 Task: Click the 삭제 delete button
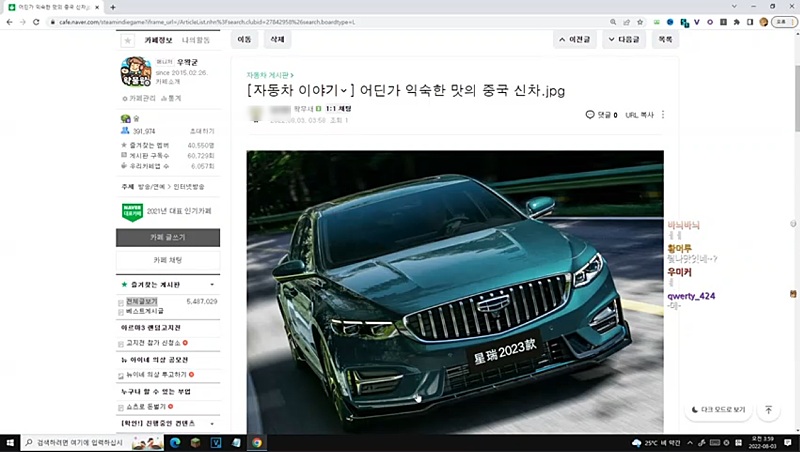tap(277, 39)
